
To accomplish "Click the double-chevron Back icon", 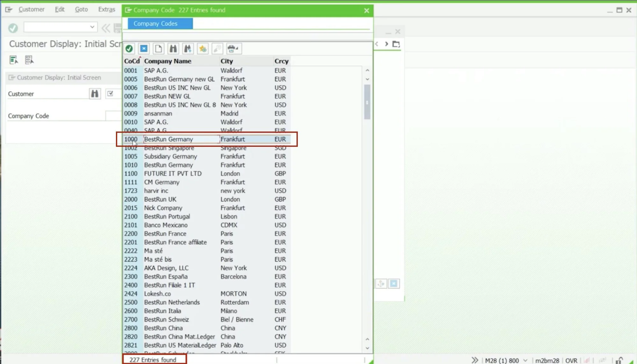I will coord(106,28).
